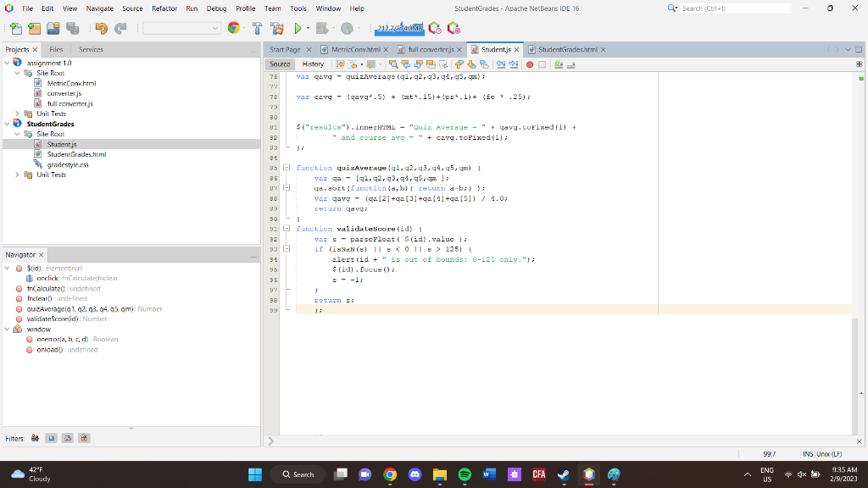Click the Save All toolbar icon
868x488 pixels.
pyautogui.click(x=72, y=28)
